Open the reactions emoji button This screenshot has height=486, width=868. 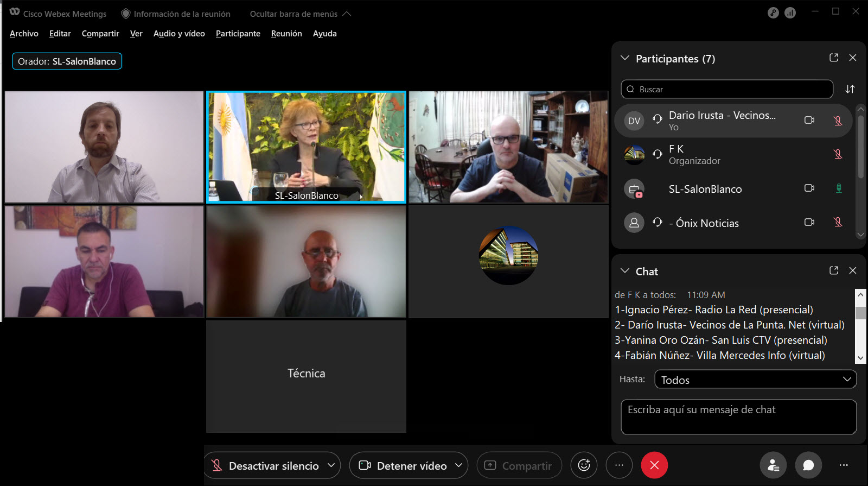[584, 465]
